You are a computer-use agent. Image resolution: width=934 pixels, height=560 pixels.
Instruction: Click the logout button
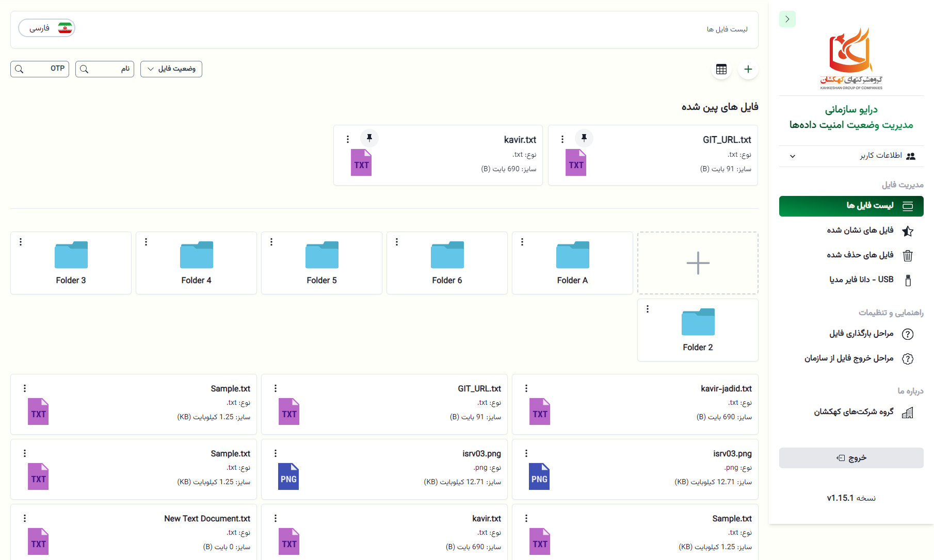851,458
